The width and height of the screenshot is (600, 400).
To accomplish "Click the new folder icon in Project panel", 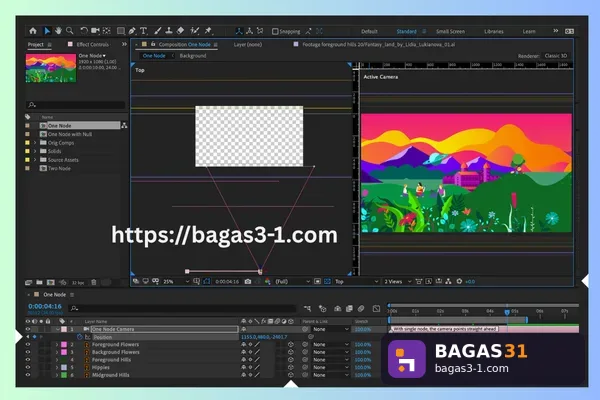I will click(39, 282).
